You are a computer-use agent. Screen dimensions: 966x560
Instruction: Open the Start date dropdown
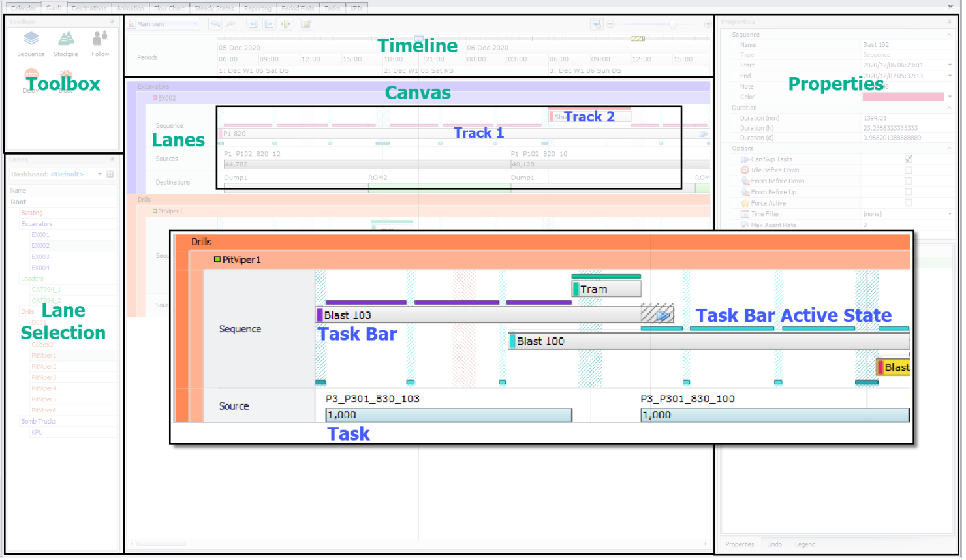click(950, 65)
